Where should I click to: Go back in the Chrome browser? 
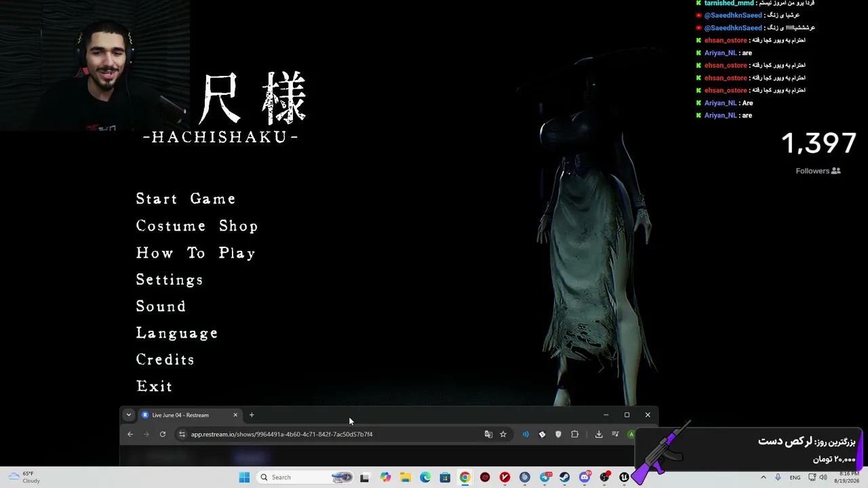(130, 434)
